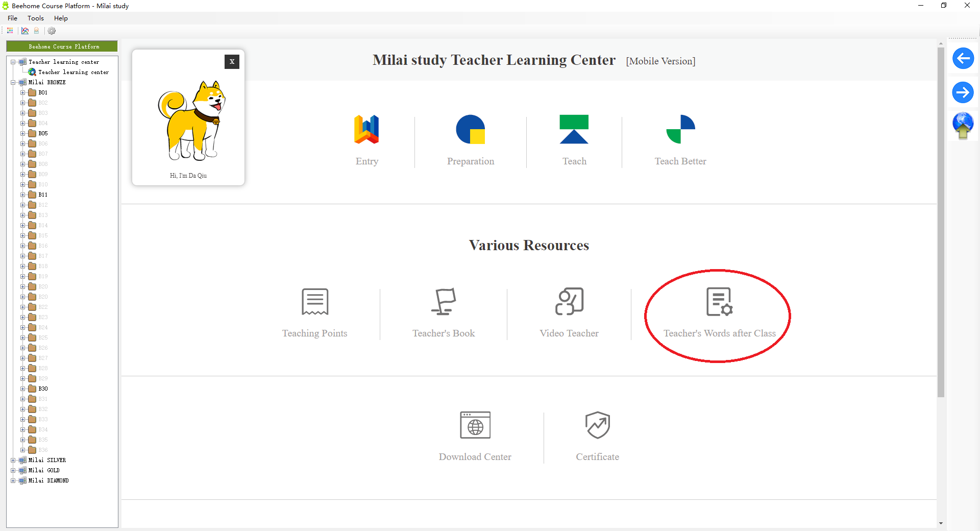Open Teaching Points resource

point(314,302)
